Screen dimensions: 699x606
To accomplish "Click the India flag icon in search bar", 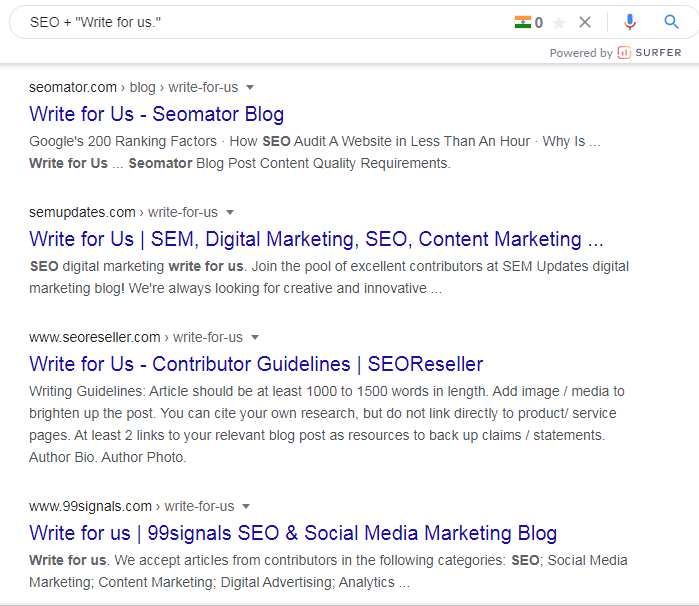I will pyautogui.click(x=522, y=22).
